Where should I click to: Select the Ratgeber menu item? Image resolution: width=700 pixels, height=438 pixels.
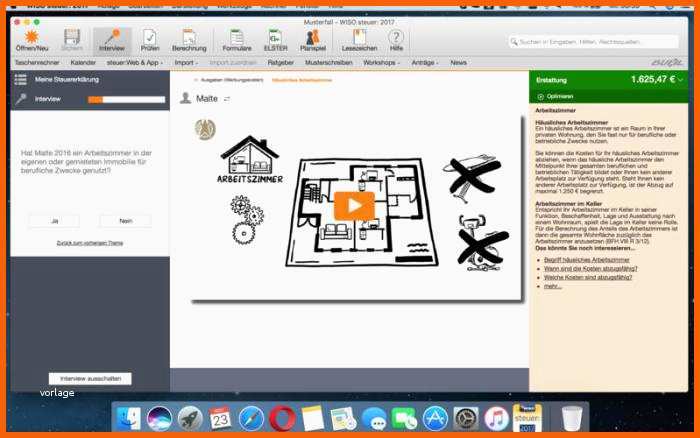280,62
